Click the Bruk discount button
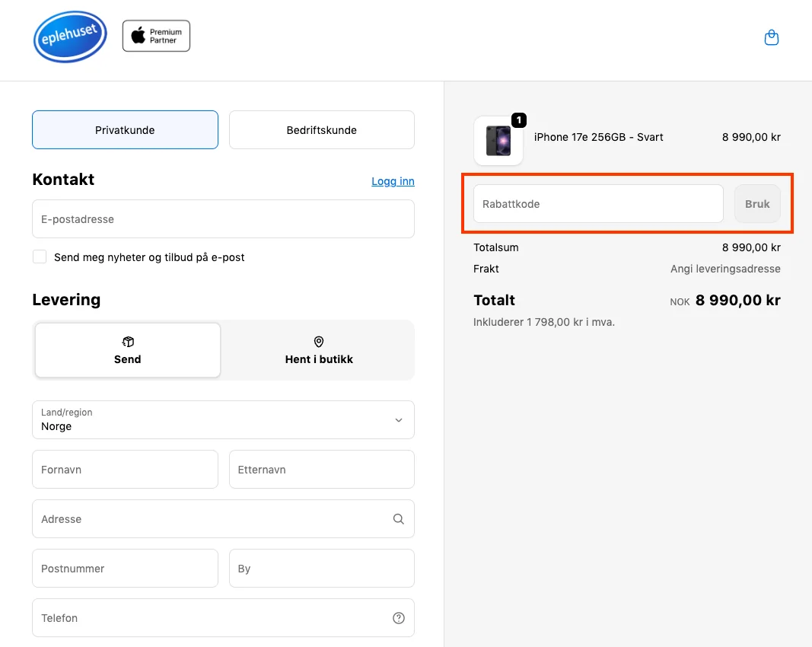 [757, 204]
